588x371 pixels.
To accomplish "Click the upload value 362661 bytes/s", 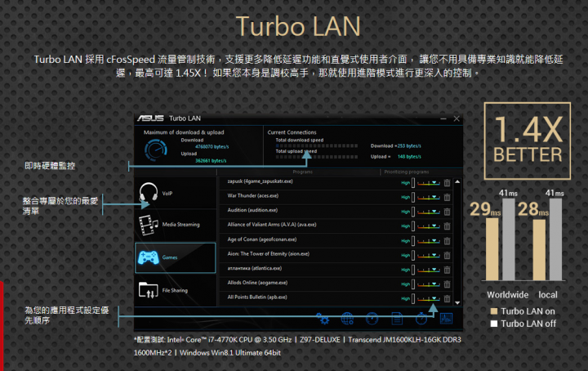I will click(x=211, y=160).
